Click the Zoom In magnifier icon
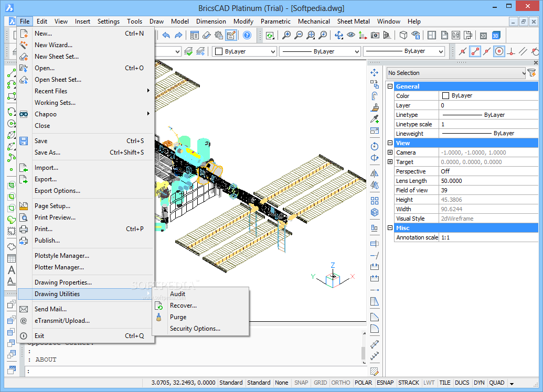This screenshot has width=543, height=392. 286,35
